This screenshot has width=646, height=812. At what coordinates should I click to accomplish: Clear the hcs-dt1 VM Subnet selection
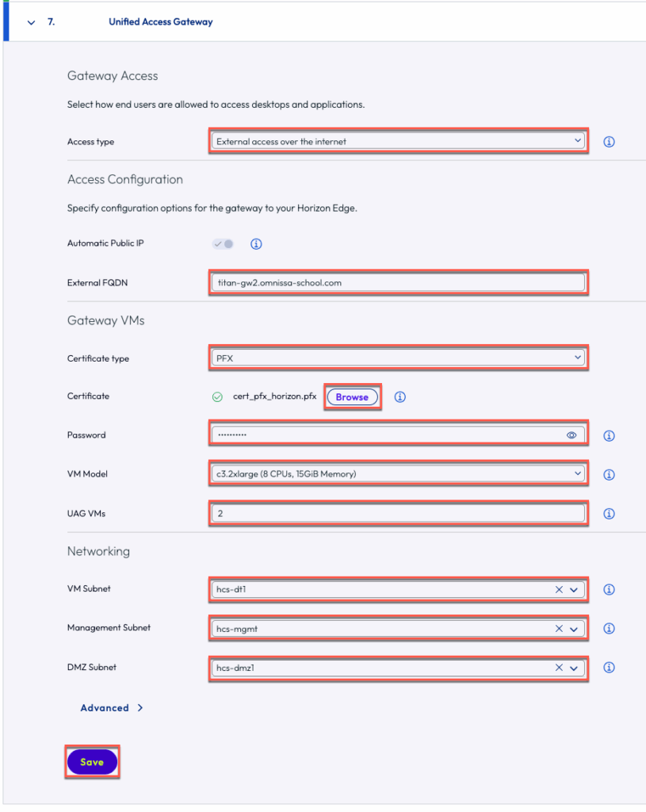click(x=559, y=589)
